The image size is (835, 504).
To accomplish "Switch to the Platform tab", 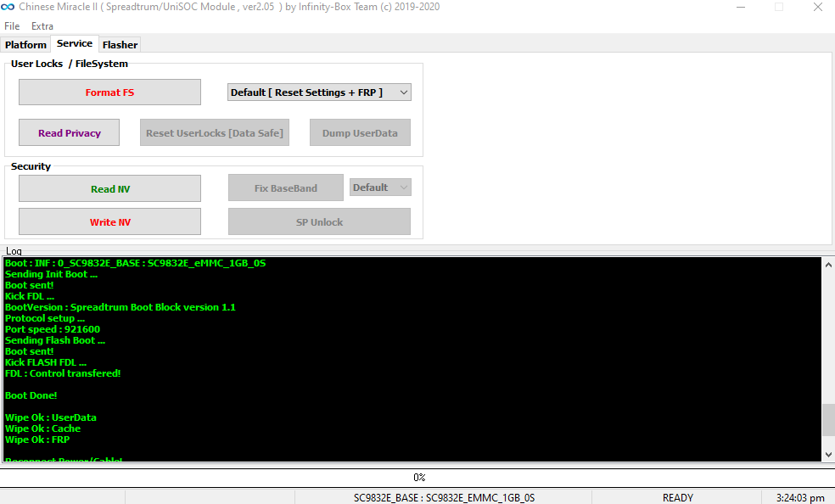I will pyautogui.click(x=25, y=45).
